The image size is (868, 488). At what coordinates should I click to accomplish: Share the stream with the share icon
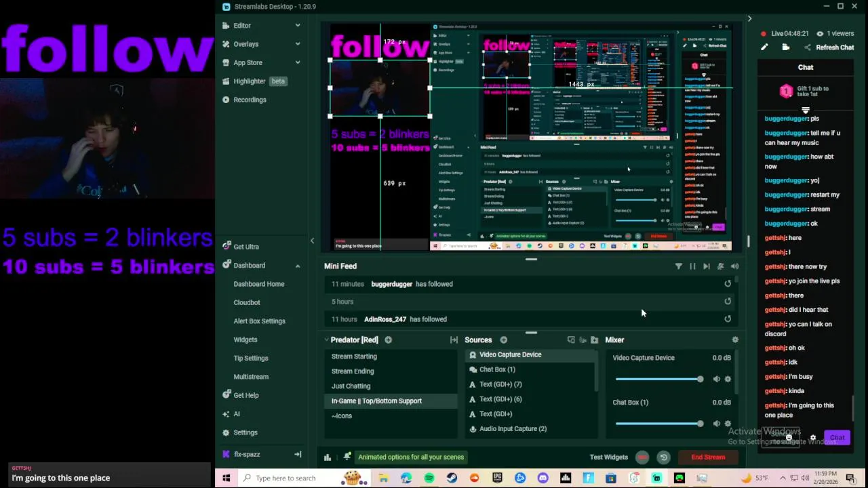pyautogui.click(x=807, y=47)
